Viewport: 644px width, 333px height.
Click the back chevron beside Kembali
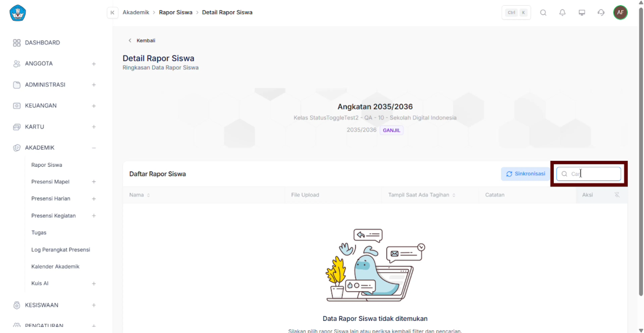(130, 40)
